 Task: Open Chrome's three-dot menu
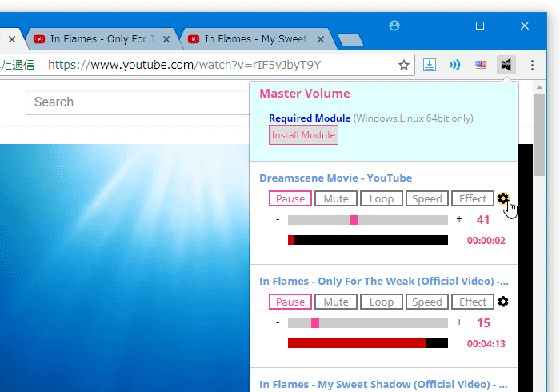click(532, 65)
